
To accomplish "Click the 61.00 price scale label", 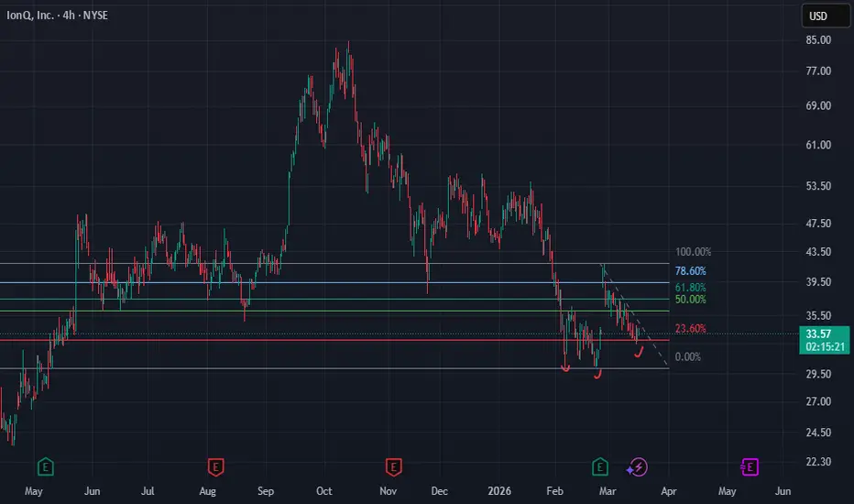I will coord(818,145).
